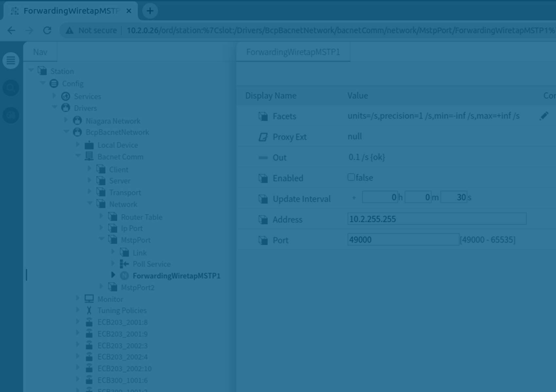This screenshot has width=556, height=392.
Task: Click the browser back arrow
Action: (11, 30)
